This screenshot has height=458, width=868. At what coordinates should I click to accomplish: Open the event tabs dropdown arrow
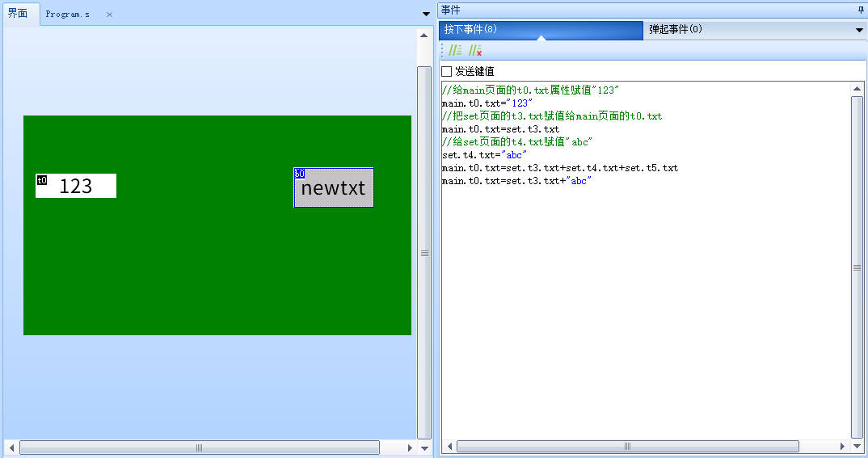point(859,31)
